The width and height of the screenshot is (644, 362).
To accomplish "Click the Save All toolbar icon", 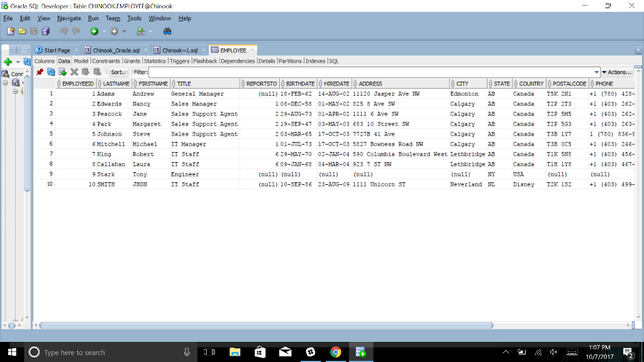I will click(46, 31).
